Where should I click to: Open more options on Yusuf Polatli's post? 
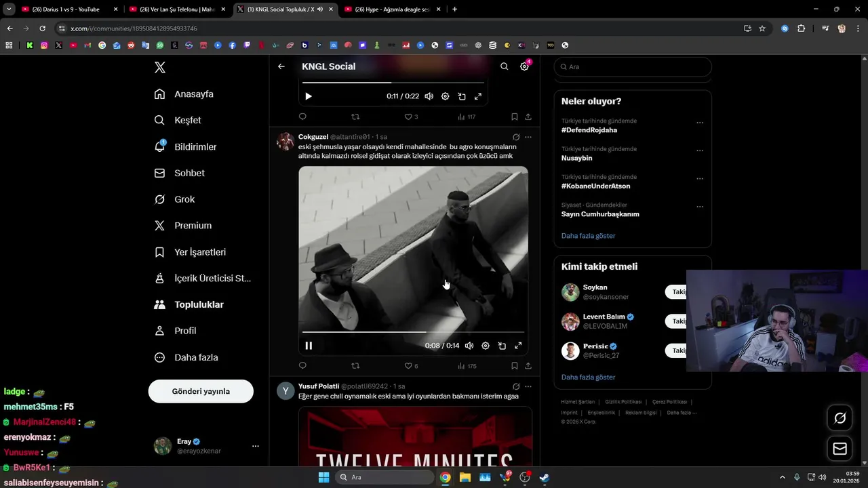click(x=528, y=386)
